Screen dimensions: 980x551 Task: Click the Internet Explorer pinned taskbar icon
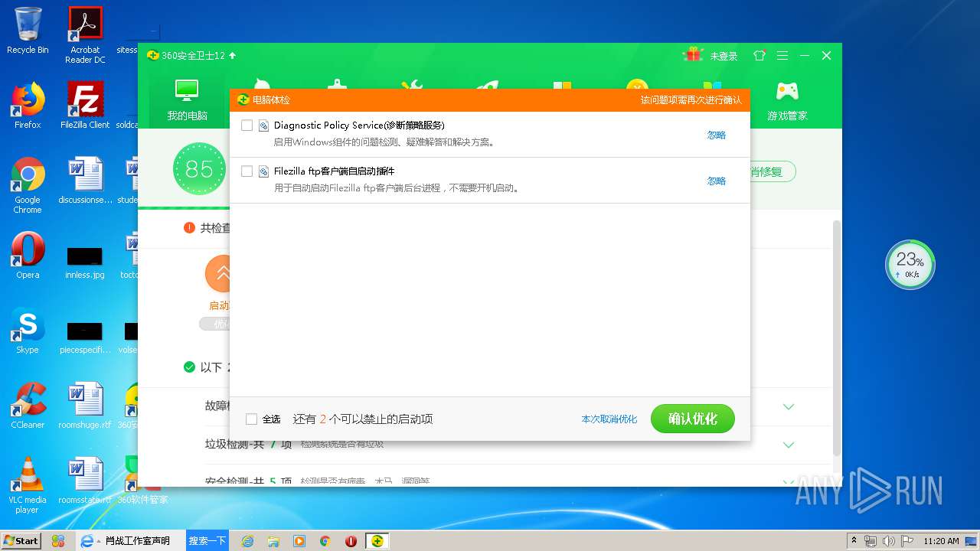247,541
